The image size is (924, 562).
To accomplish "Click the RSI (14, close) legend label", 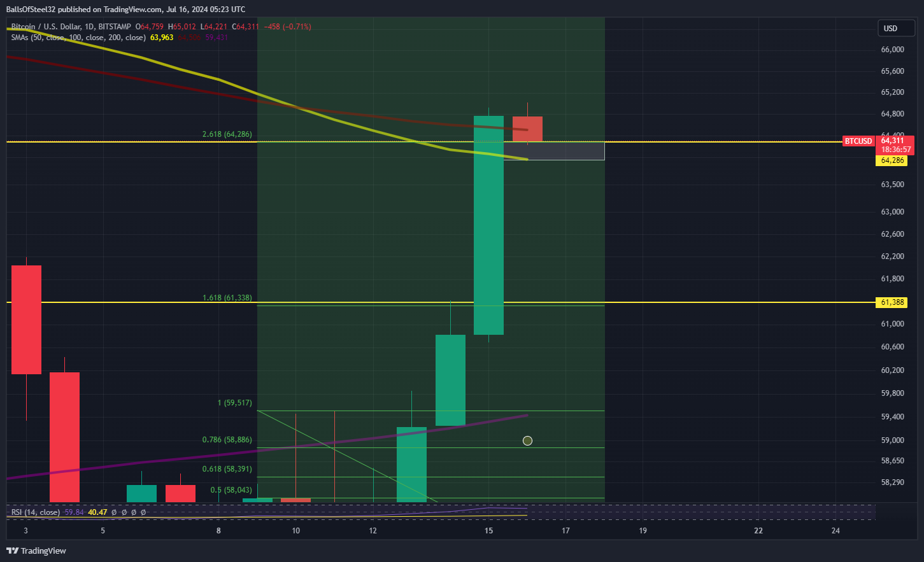I will pos(36,512).
